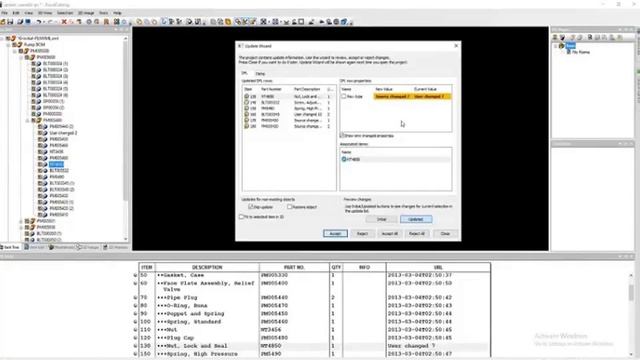Click the parts table vertical scrollbar
The width and height of the screenshot is (640, 360).
click(631, 314)
